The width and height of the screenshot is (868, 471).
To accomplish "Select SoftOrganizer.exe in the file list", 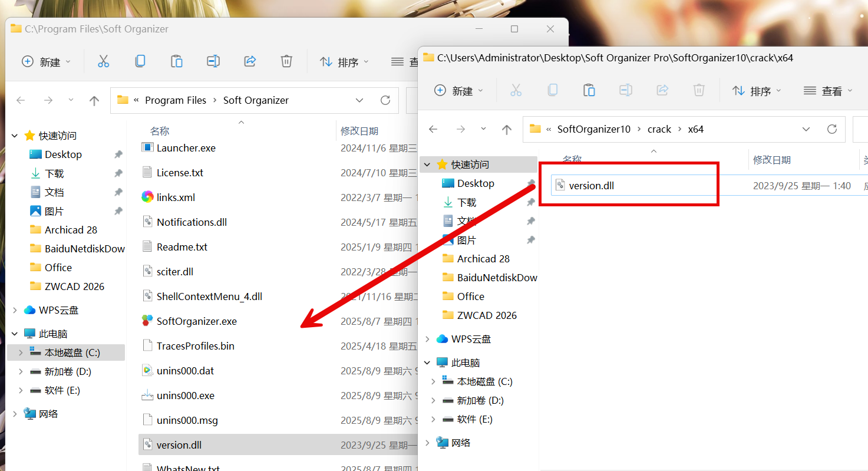I will [x=196, y=321].
